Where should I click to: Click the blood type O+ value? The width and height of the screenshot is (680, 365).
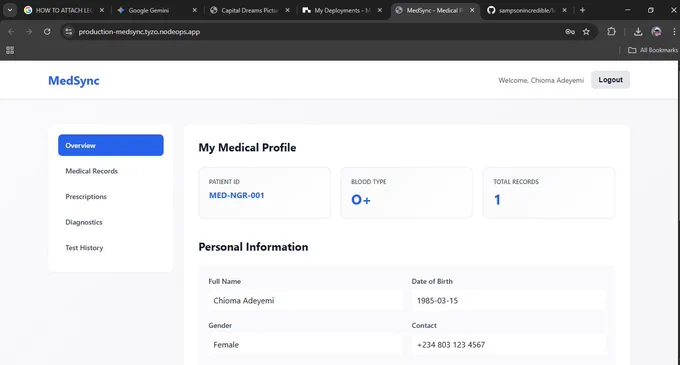(x=361, y=199)
